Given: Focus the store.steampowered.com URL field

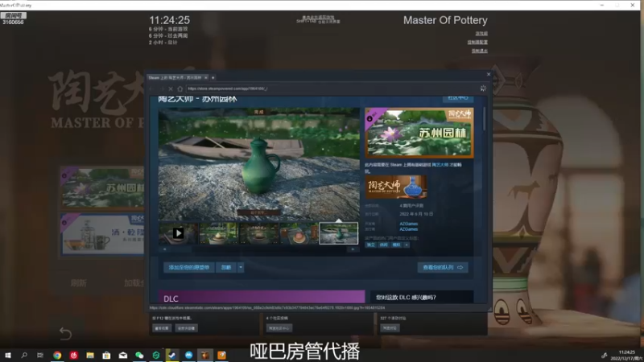Looking at the screenshot, I should (331, 88).
